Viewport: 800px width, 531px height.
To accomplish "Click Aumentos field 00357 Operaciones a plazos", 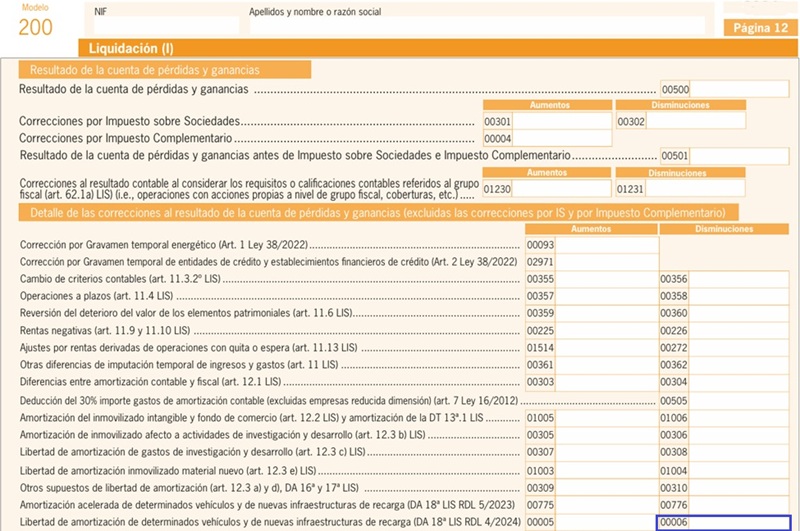I will [x=606, y=296].
